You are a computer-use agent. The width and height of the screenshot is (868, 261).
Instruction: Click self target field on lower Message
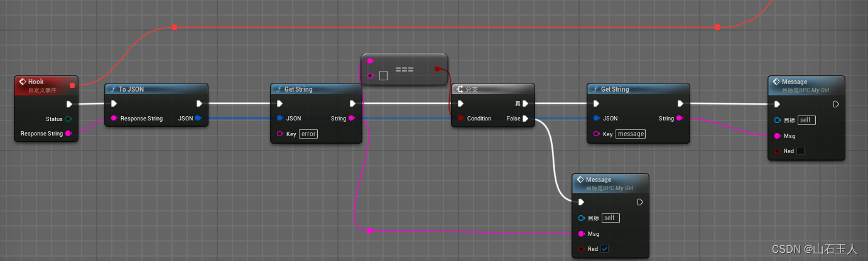pos(610,218)
